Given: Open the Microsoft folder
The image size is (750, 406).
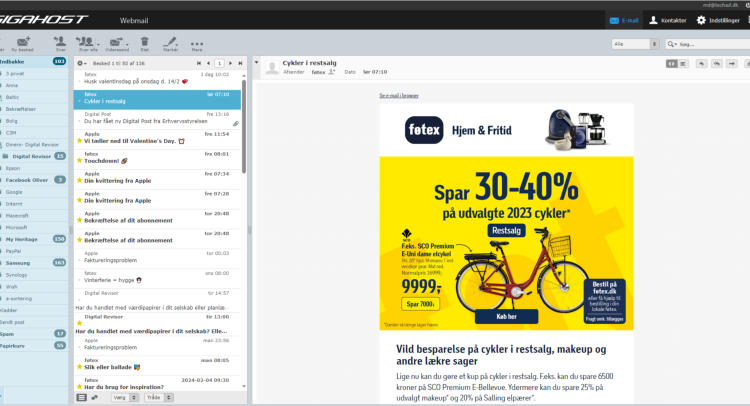Looking at the screenshot, I should click(x=33, y=228).
